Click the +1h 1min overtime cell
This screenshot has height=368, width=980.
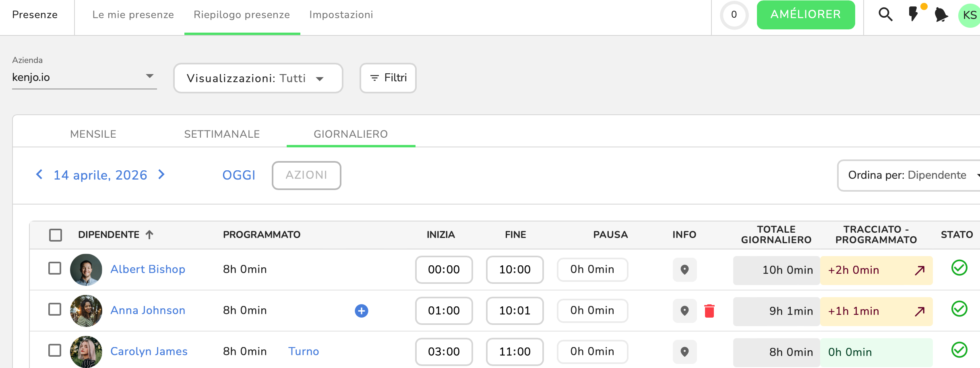click(876, 311)
